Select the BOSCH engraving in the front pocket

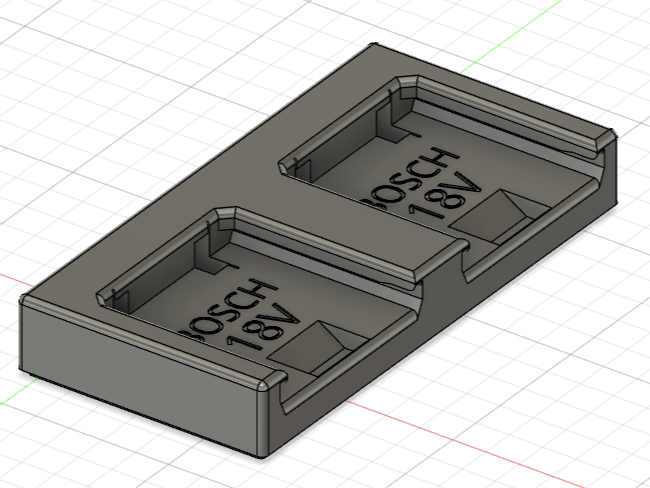(x=229, y=309)
